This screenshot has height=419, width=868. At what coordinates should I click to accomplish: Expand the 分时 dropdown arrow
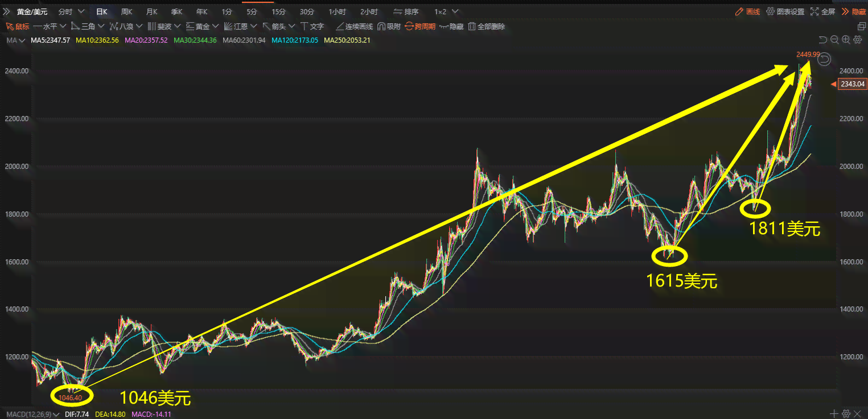pos(80,11)
